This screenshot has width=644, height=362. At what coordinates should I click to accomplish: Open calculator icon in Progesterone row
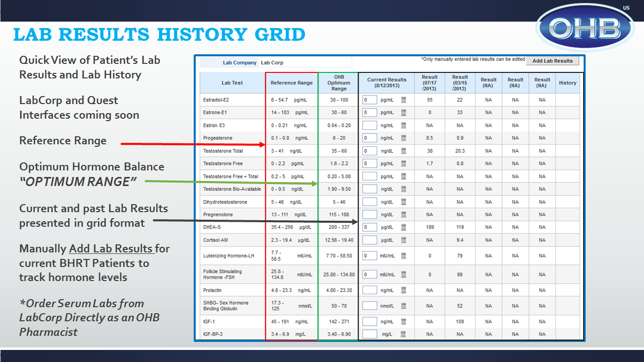404,138
